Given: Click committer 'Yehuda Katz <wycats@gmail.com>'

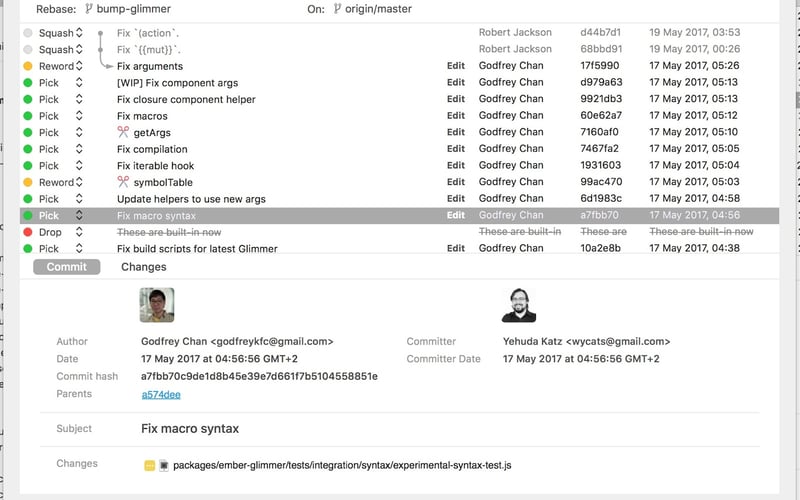Looking at the screenshot, I should click(586, 341).
